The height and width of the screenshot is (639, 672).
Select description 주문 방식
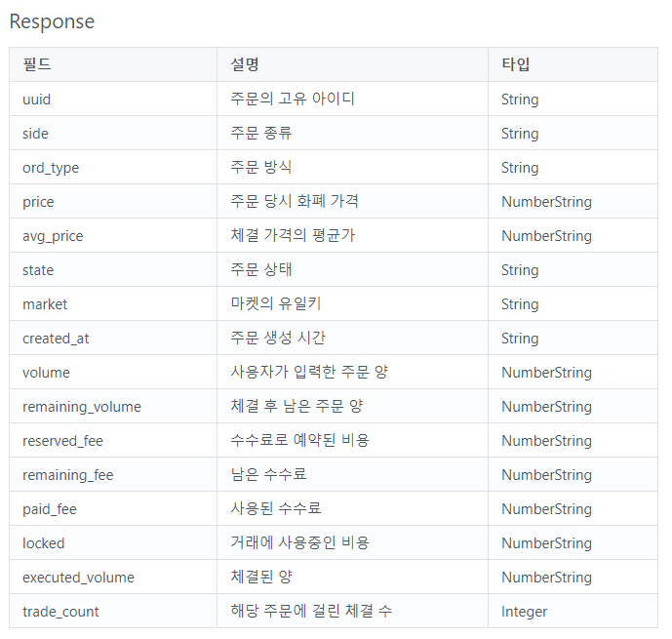pyautogui.click(x=261, y=167)
